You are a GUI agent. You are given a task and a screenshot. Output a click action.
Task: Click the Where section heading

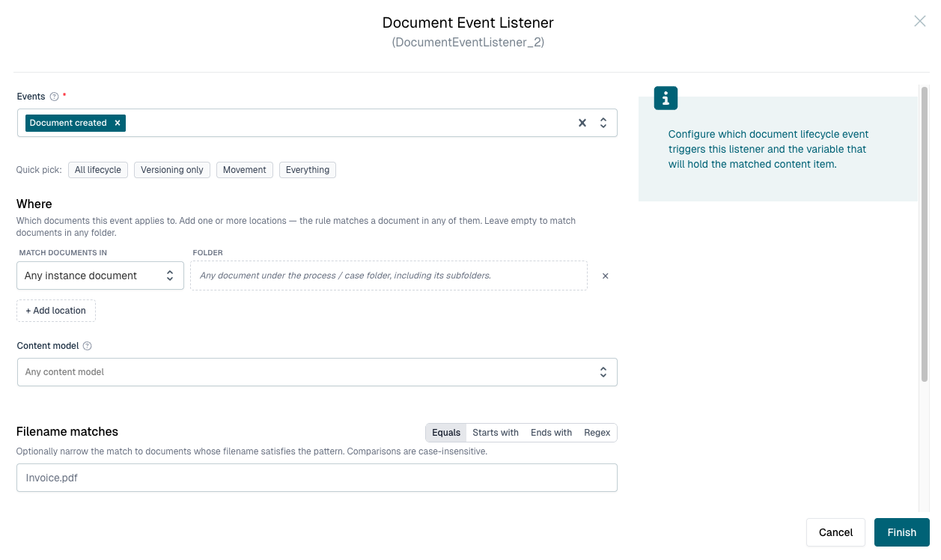(x=34, y=204)
